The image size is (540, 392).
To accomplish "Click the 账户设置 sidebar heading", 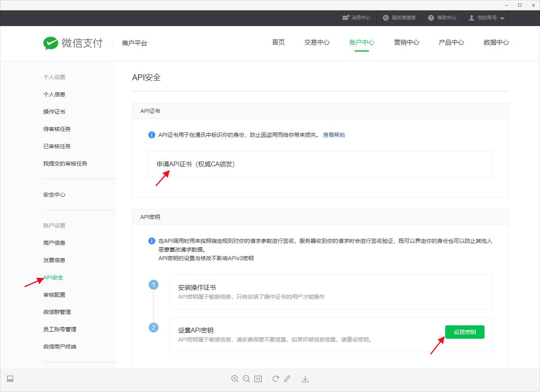I will pyautogui.click(x=54, y=225).
